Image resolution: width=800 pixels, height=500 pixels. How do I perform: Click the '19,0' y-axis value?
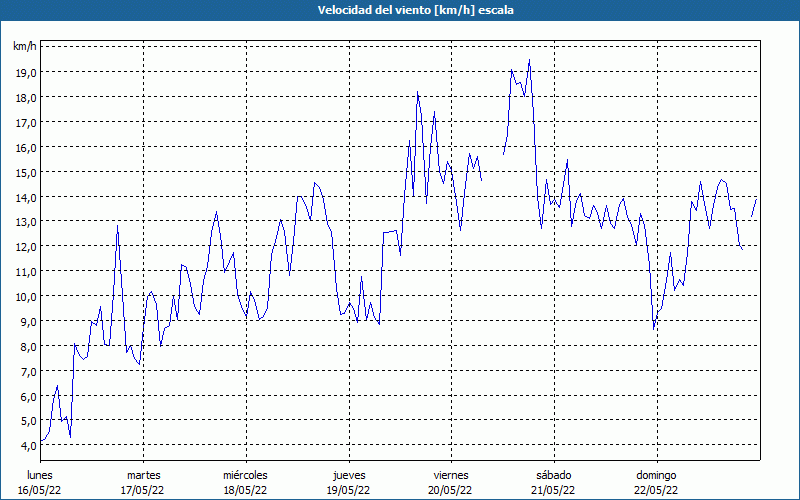pos(26,72)
